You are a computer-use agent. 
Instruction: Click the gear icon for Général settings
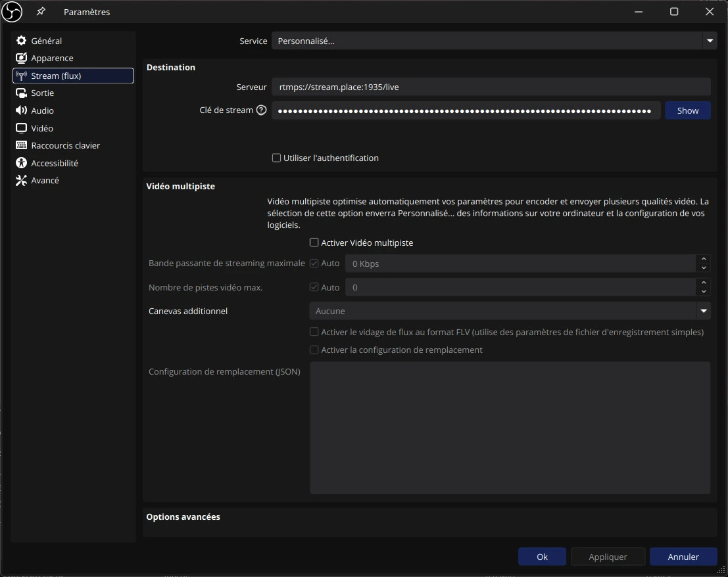21,41
